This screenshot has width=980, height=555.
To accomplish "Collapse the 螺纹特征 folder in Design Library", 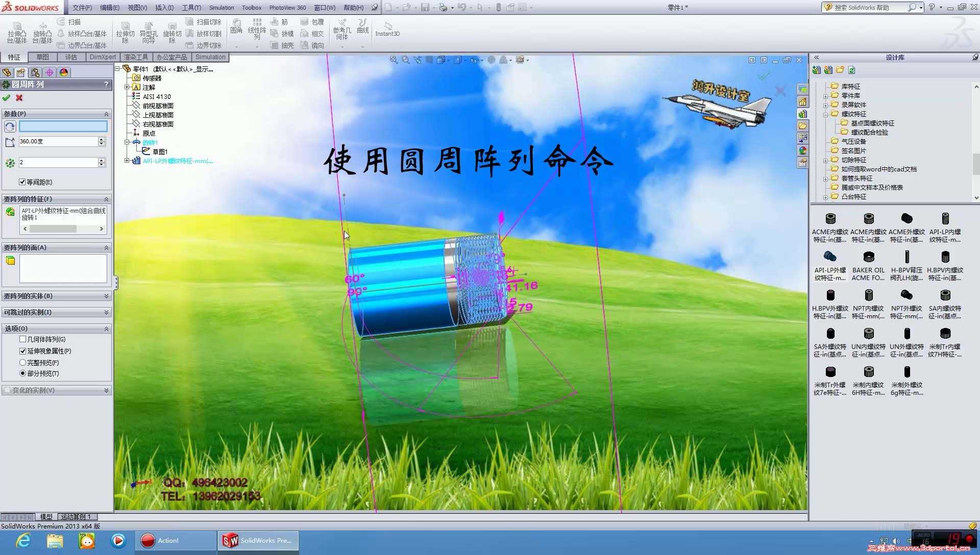I will [825, 114].
